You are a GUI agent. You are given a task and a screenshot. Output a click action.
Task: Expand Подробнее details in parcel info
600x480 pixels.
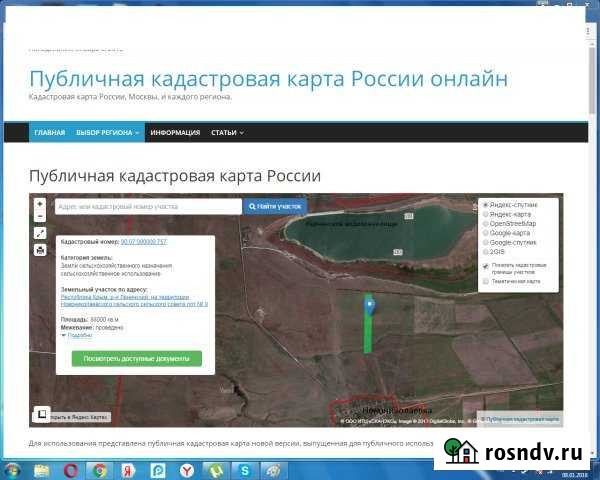pos(80,336)
